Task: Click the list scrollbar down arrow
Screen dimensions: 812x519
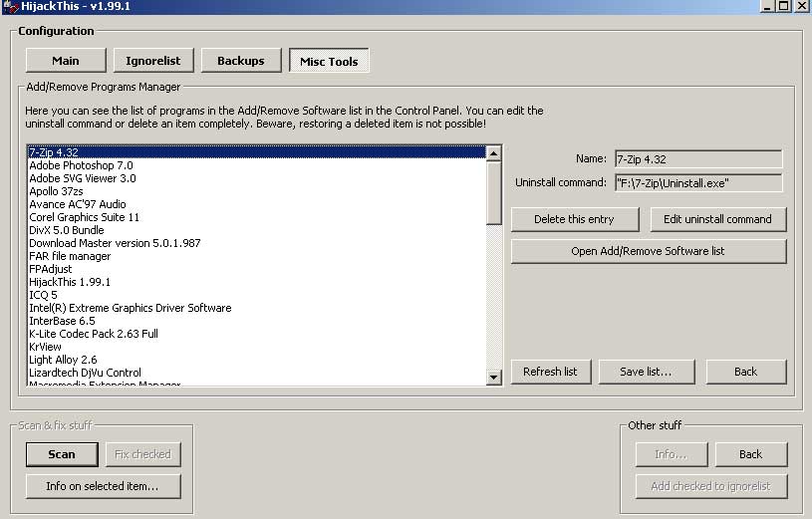Action: point(494,378)
